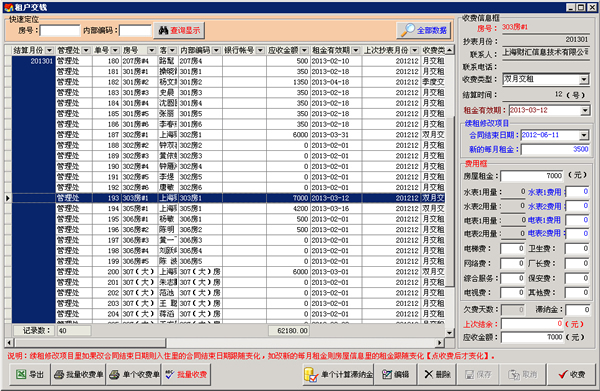This screenshot has width=600, height=391.
Task: Click the 网络费 input field
Action: point(513,263)
